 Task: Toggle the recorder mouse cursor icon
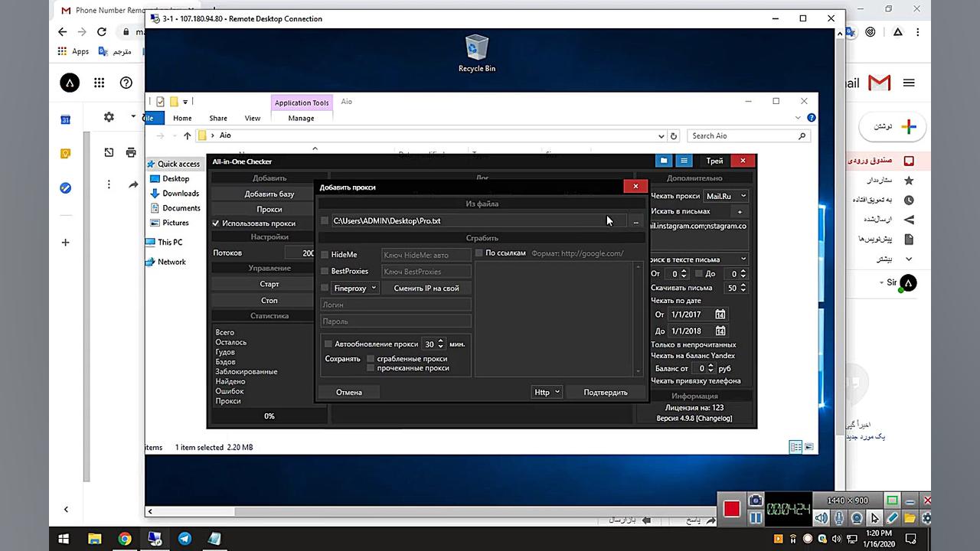click(875, 518)
